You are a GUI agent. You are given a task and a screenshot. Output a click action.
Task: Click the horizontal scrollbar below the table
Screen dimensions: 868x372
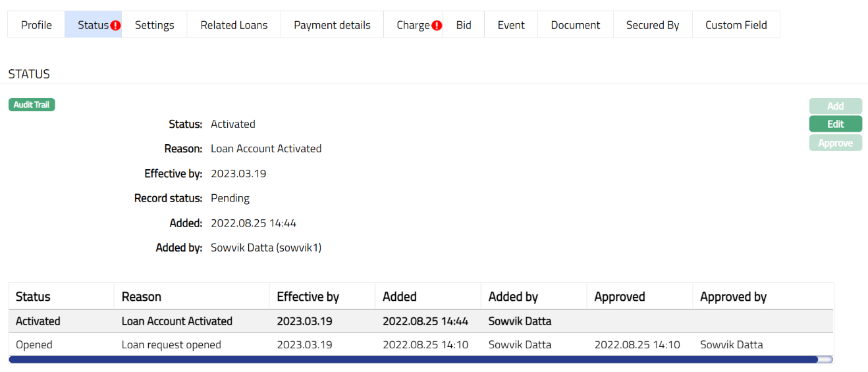(x=413, y=359)
